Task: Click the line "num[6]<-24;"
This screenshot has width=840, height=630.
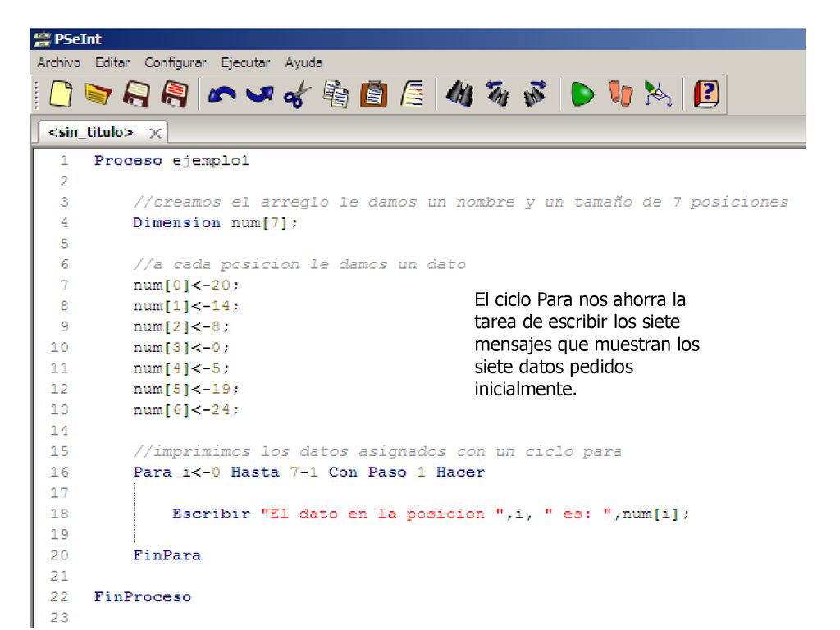Action: point(186,410)
